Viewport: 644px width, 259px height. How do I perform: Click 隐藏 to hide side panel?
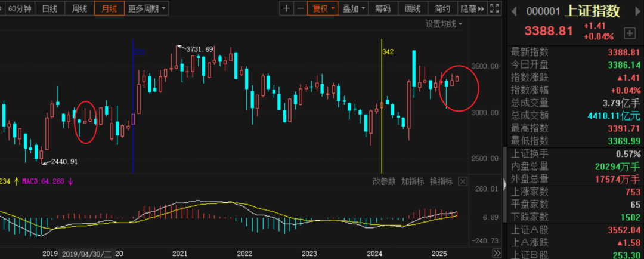pos(473,8)
